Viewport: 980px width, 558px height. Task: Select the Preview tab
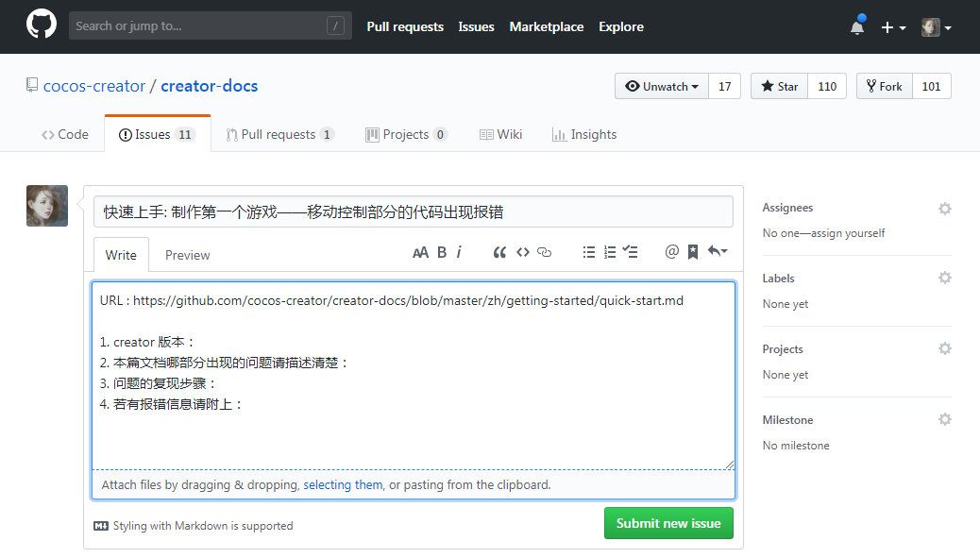tap(188, 255)
